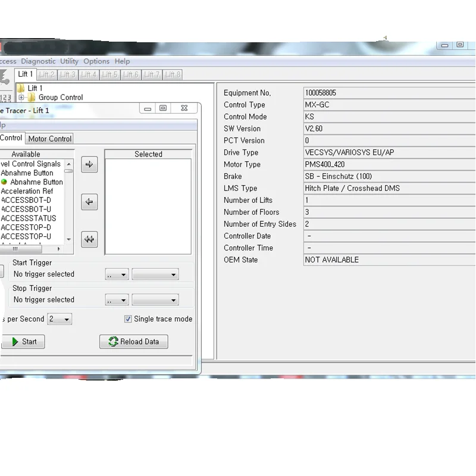Screen dimensions: 476x476
Task: Remove signal with left arrow button
Action: [x=89, y=202]
